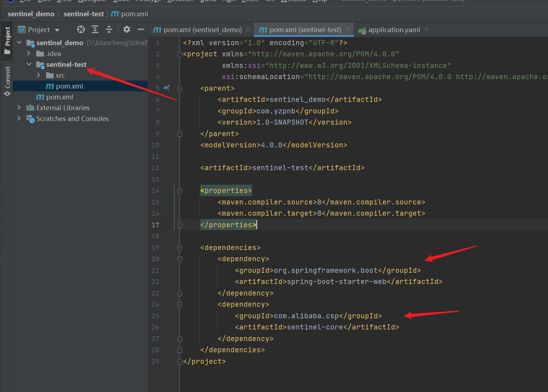Click line number 12 in gutter

pos(155,168)
